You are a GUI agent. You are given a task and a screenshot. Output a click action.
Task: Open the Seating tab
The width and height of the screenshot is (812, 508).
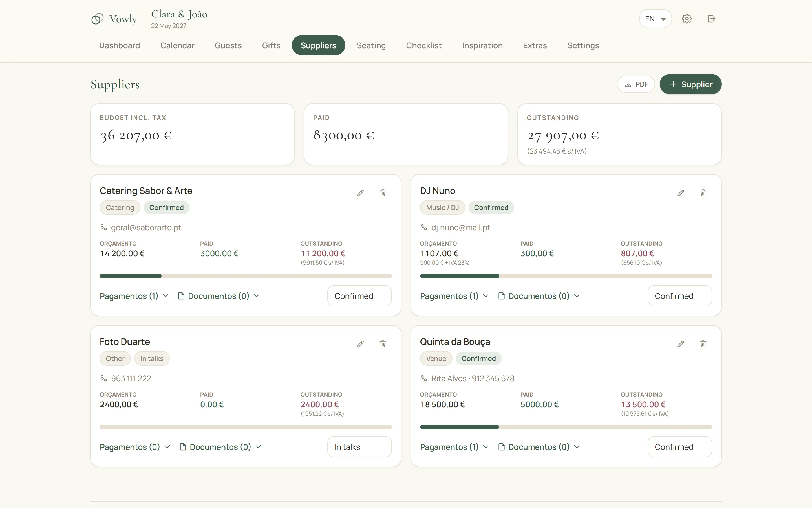point(371,45)
